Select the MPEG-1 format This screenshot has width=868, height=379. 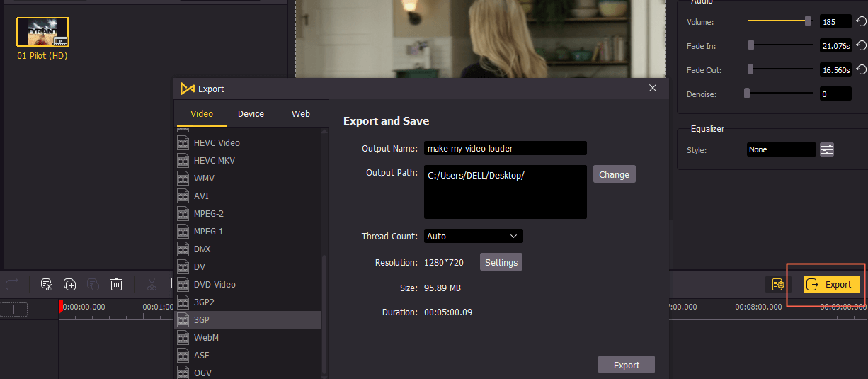point(248,231)
